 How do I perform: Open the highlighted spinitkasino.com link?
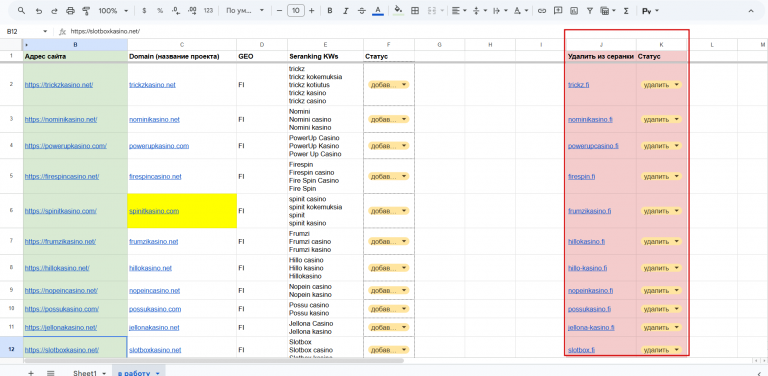coord(154,211)
